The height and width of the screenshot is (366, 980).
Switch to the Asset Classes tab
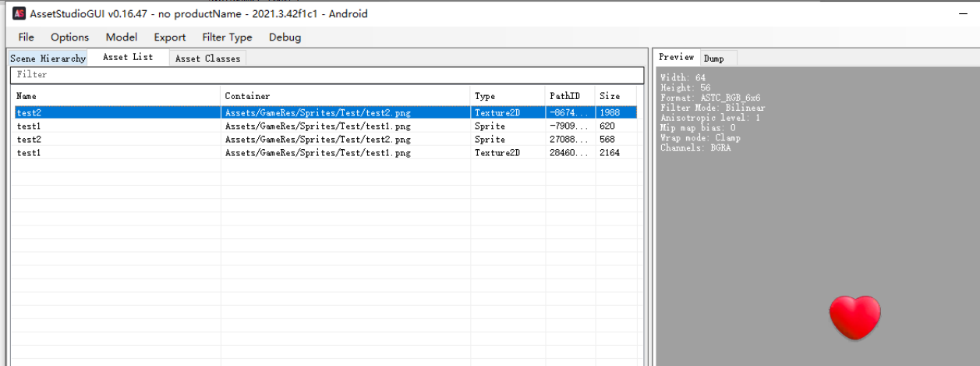(x=207, y=59)
